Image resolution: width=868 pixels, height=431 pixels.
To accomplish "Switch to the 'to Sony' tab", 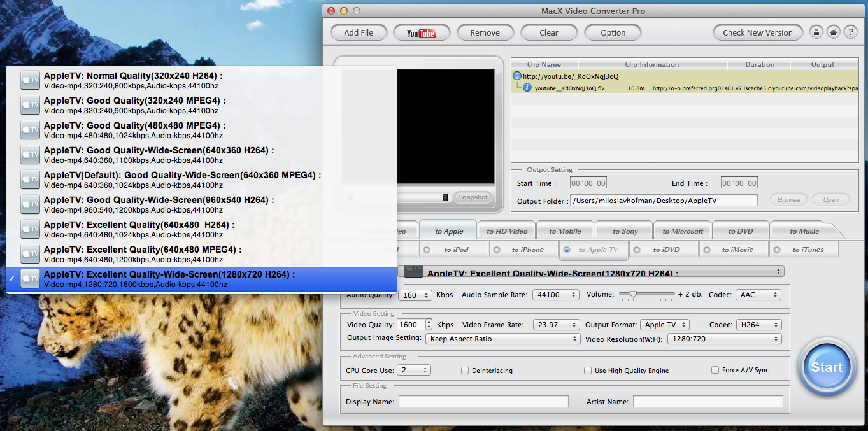I will (x=625, y=231).
